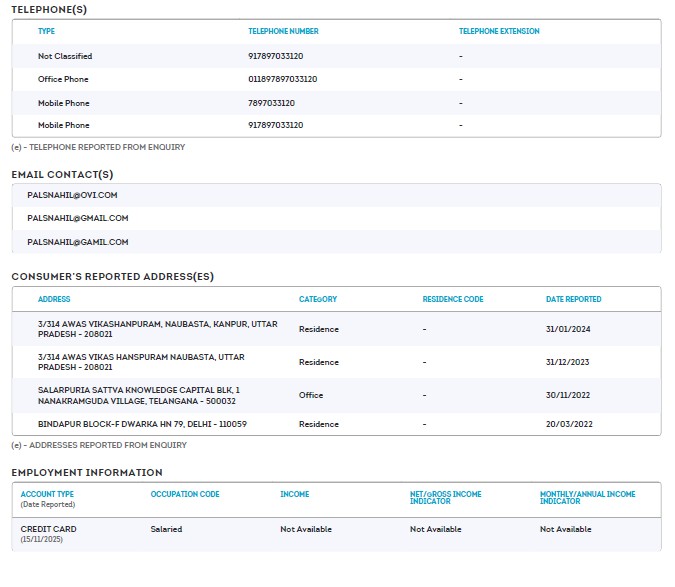
Task: Click the CREDIT CARD account type entry
Action: pos(48,529)
